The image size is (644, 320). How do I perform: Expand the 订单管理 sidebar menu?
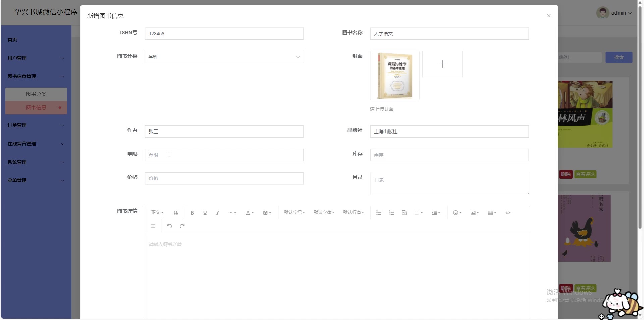pos(36,125)
